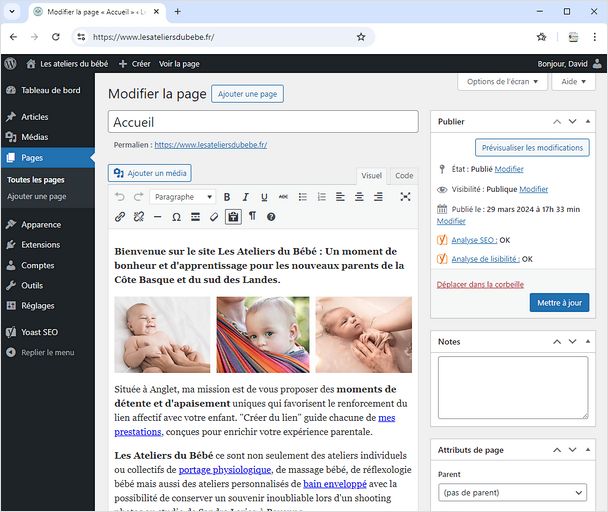The image size is (608, 512).
Task: Bookmark this page with the star icon
Action: click(361, 37)
